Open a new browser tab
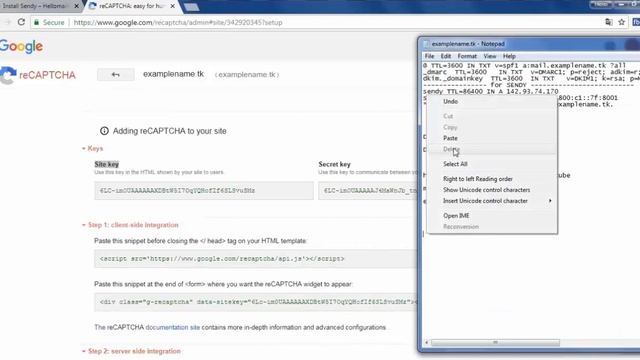640x360 pixels. tap(191, 7)
